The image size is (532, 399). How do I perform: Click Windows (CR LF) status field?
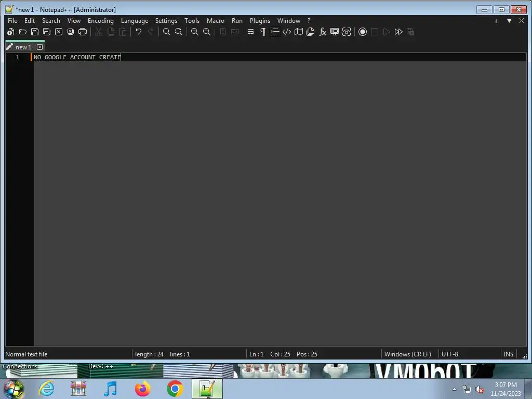407,354
